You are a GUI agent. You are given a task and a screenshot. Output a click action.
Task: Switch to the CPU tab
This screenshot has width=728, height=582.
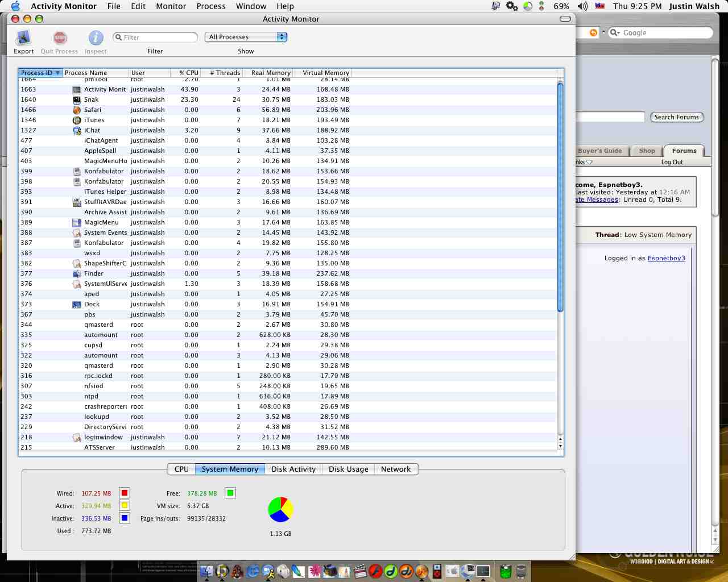[181, 469]
